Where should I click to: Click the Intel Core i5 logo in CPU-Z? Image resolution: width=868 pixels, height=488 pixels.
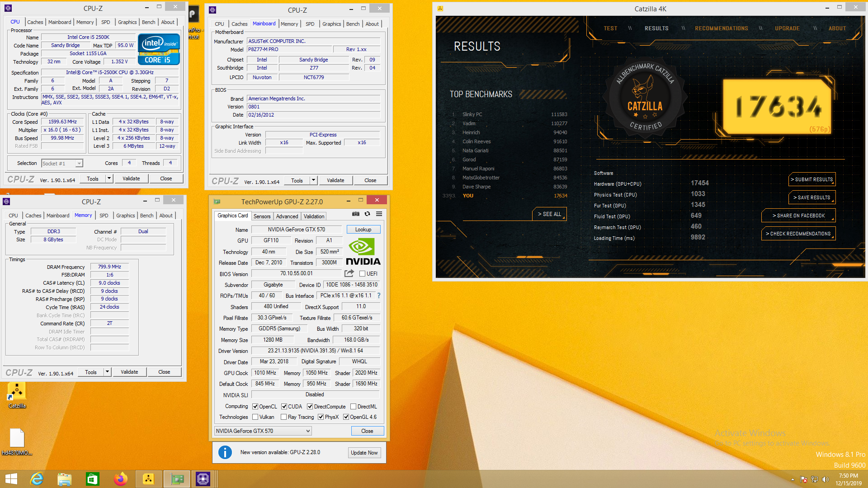click(159, 49)
